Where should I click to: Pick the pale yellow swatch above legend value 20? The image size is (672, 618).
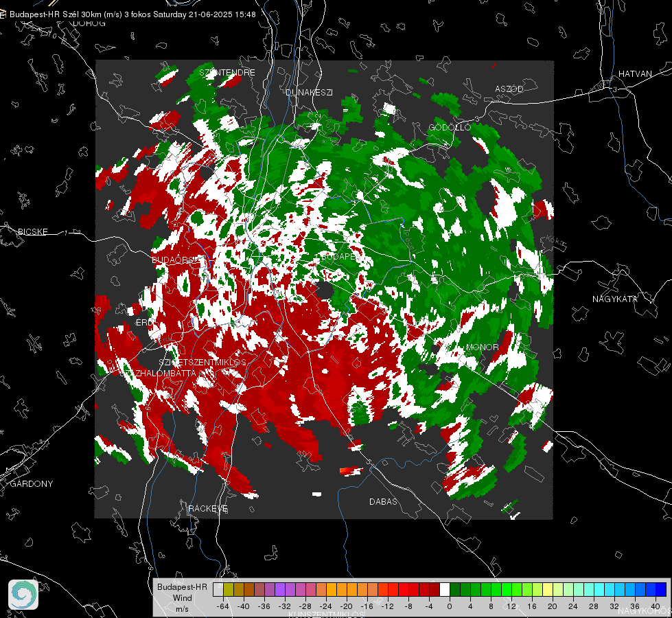[548, 590]
